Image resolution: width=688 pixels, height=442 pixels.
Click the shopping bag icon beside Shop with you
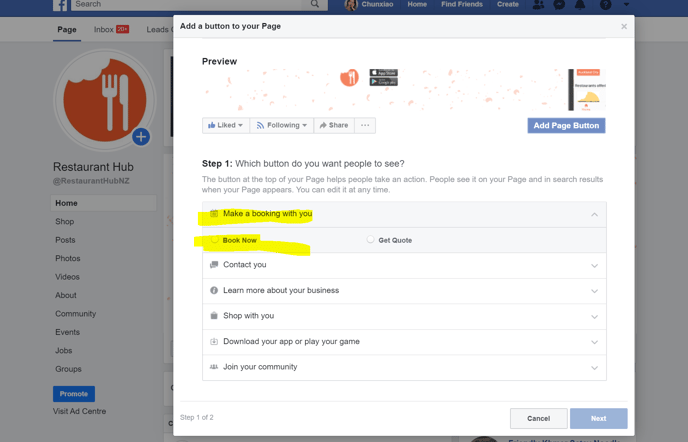[214, 316]
